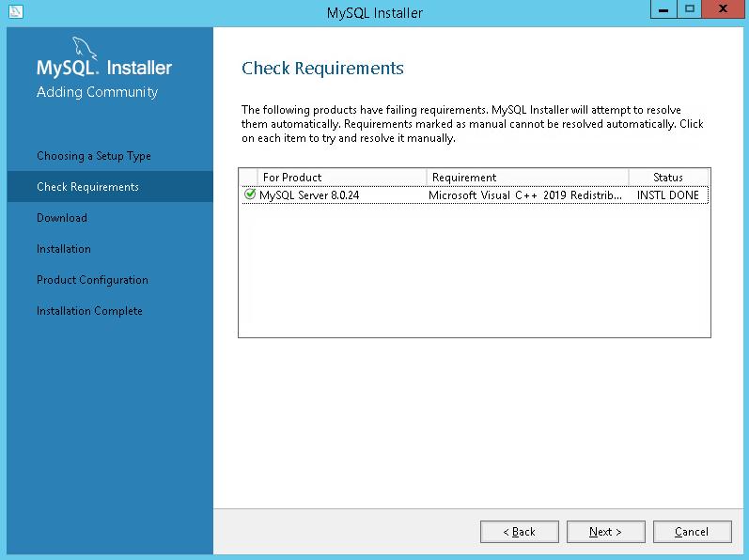The width and height of the screenshot is (749, 560).
Task: Click the For Product column header
Action: [341, 178]
